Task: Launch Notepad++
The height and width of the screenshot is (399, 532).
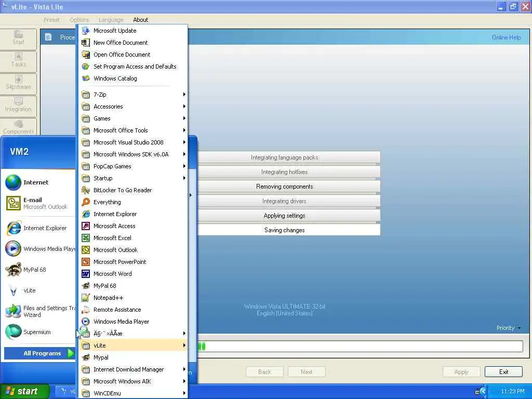Action: click(132, 298)
